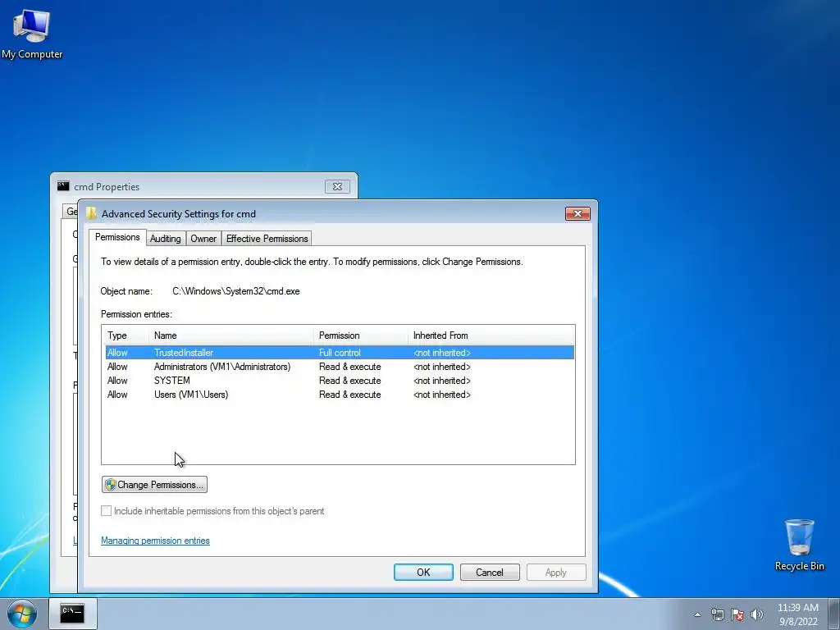Switch to the Effective Permissions tab
The height and width of the screenshot is (630, 840).
click(267, 239)
